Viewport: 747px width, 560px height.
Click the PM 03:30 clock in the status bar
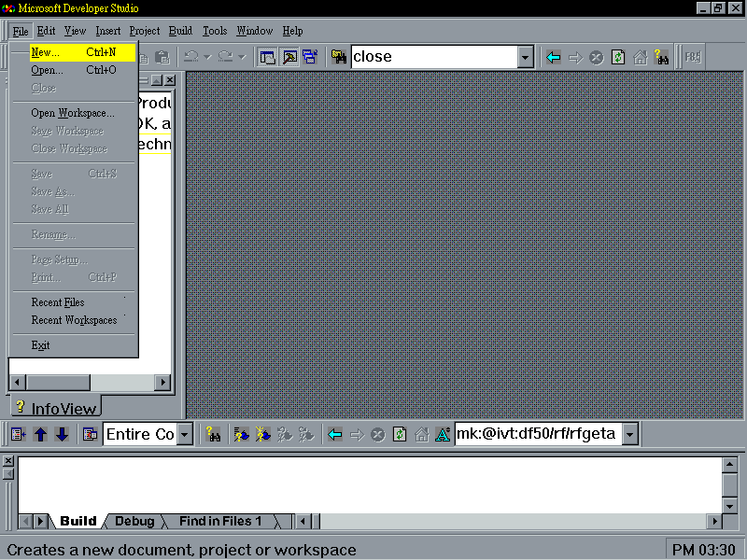point(704,550)
